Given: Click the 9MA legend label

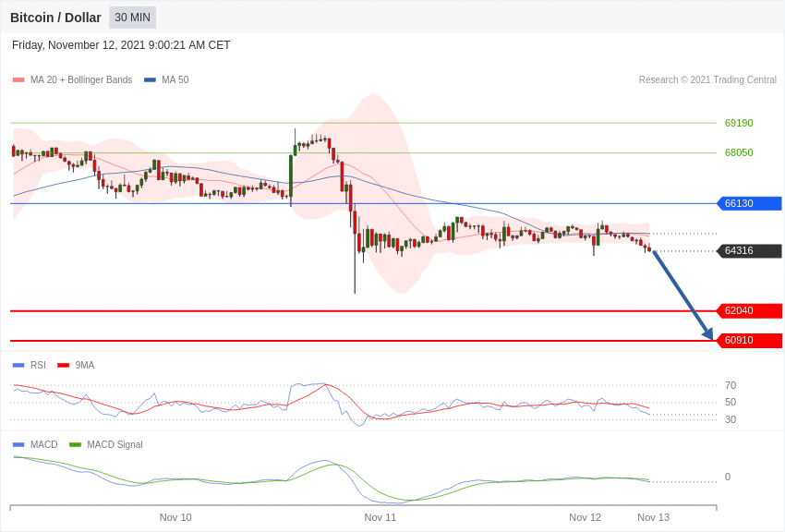Looking at the screenshot, I should 85,366.
